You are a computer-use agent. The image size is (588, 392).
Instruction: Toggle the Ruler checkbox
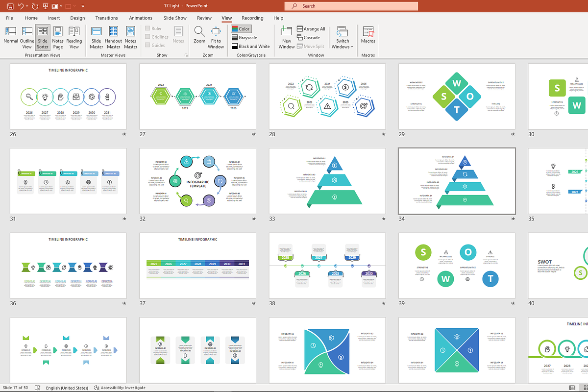[x=153, y=29]
